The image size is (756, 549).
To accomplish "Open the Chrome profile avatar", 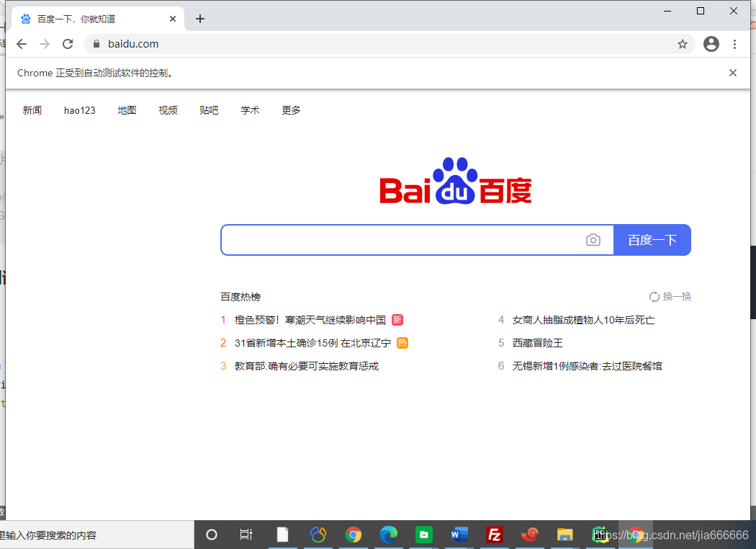I will pyautogui.click(x=711, y=44).
